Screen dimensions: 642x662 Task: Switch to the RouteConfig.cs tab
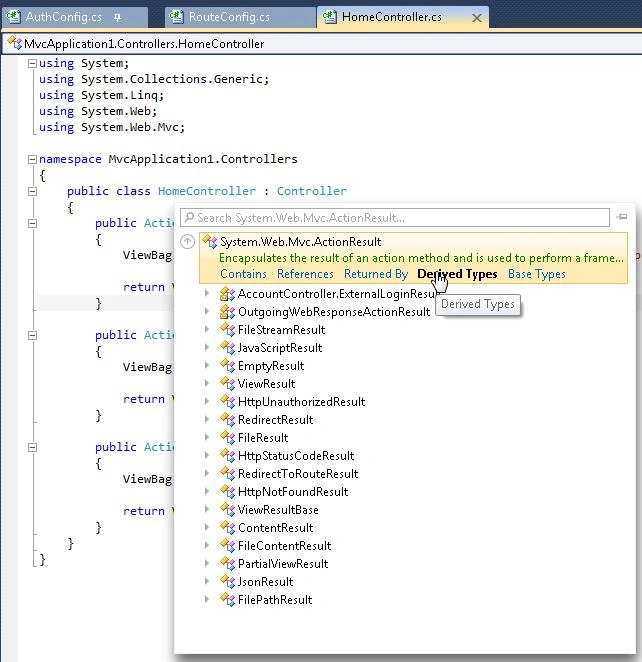[229, 17]
